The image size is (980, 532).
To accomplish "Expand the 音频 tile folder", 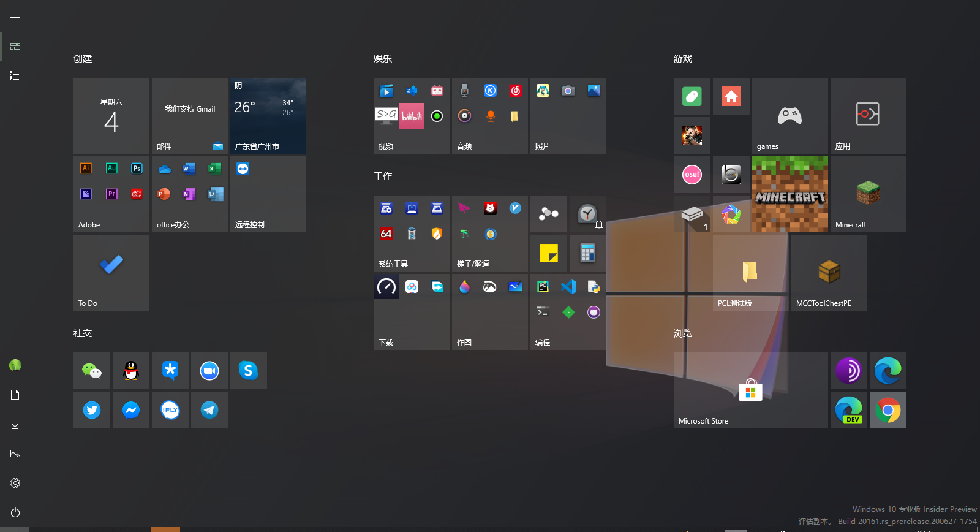I will tap(490, 116).
